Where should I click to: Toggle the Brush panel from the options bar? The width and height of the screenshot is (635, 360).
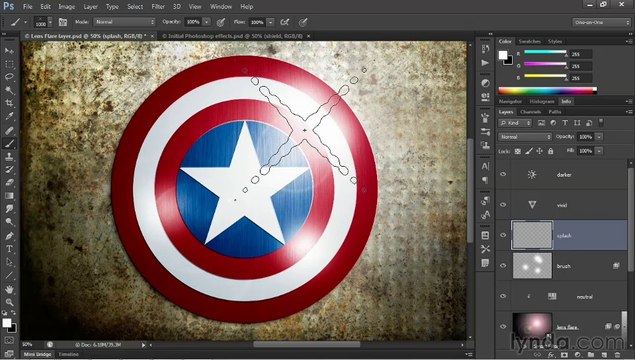[63, 22]
